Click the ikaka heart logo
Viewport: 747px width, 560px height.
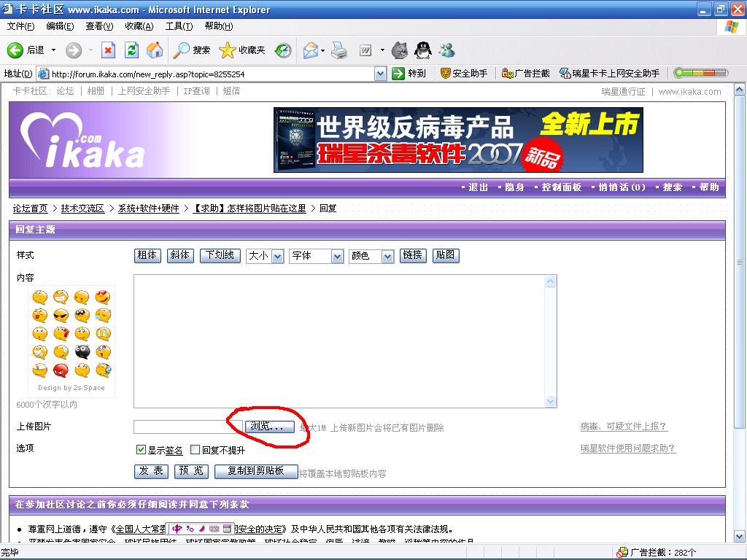click(82, 141)
